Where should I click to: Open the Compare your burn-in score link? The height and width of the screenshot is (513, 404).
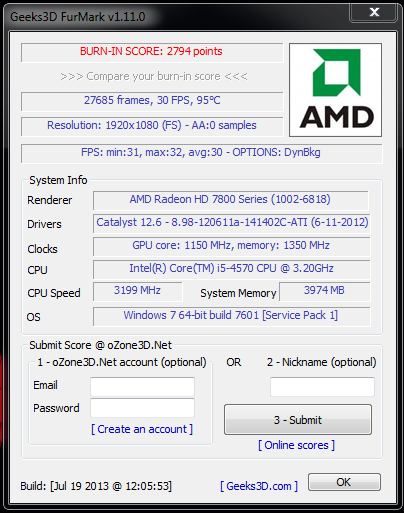154,76
